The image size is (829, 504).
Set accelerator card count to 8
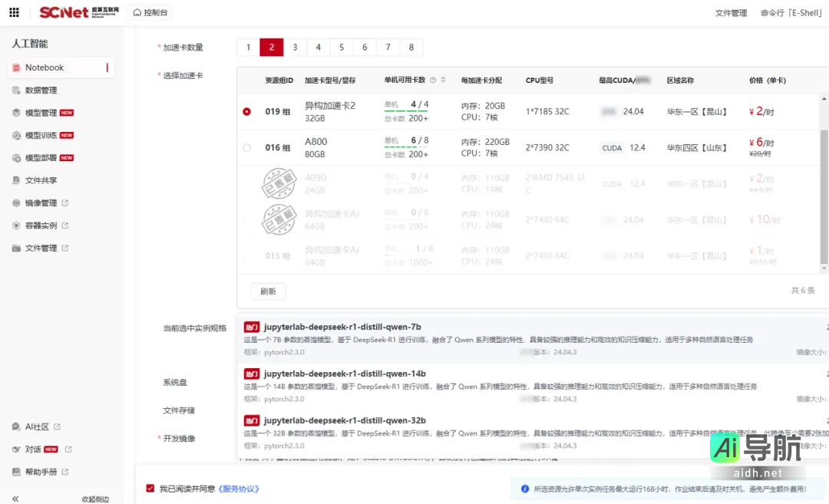411,47
